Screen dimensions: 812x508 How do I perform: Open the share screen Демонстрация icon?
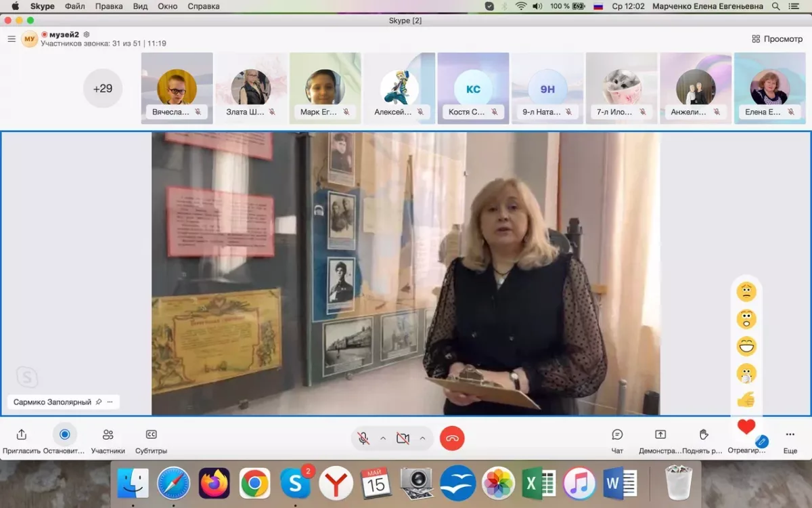tap(660, 435)
